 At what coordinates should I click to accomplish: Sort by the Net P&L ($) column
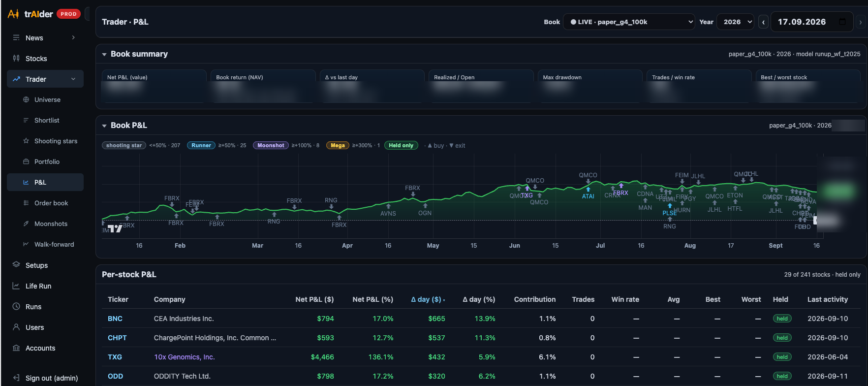314,299
